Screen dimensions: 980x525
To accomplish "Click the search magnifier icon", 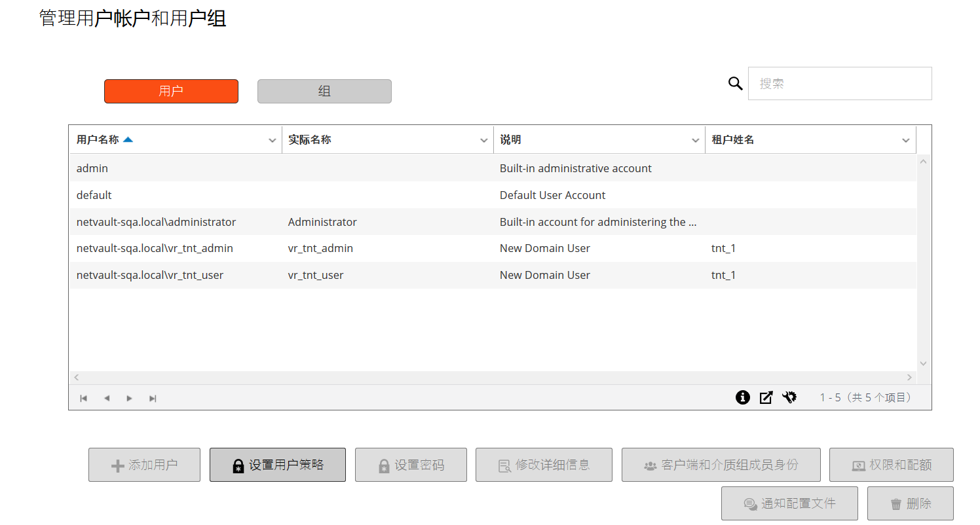I will pos(736,83).
